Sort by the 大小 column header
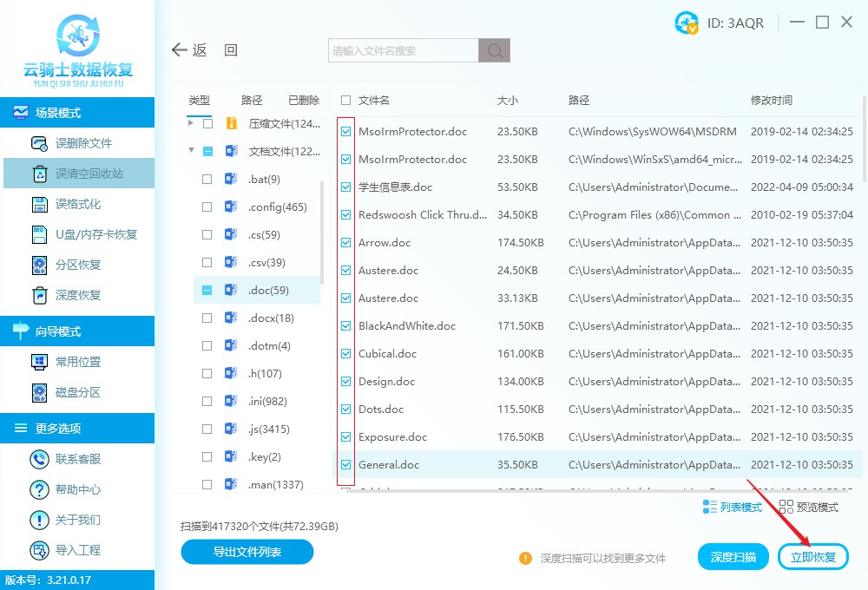The image size is (868, 590). pos(508,100)
